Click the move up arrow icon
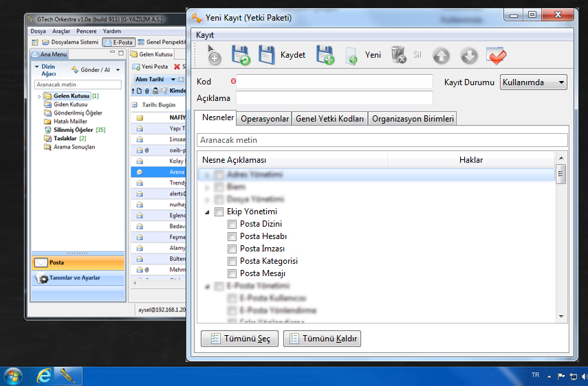The width and height of the screenshot is (588, 386). (x=441, y=56)
